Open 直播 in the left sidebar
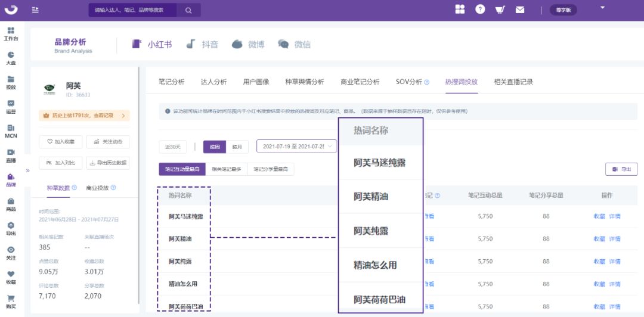The image size is (644, 317). [11, 156]
